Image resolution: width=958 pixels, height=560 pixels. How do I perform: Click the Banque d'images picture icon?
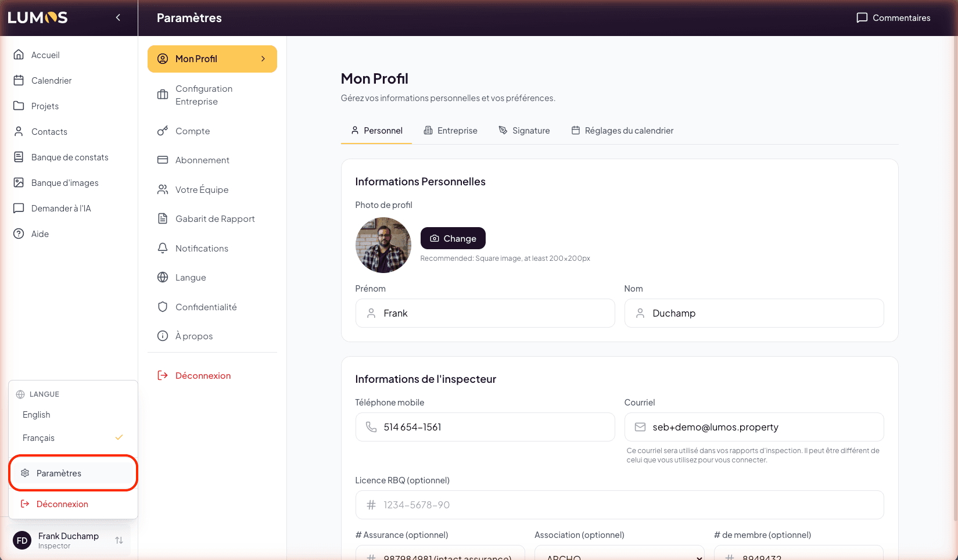(19, 182)
